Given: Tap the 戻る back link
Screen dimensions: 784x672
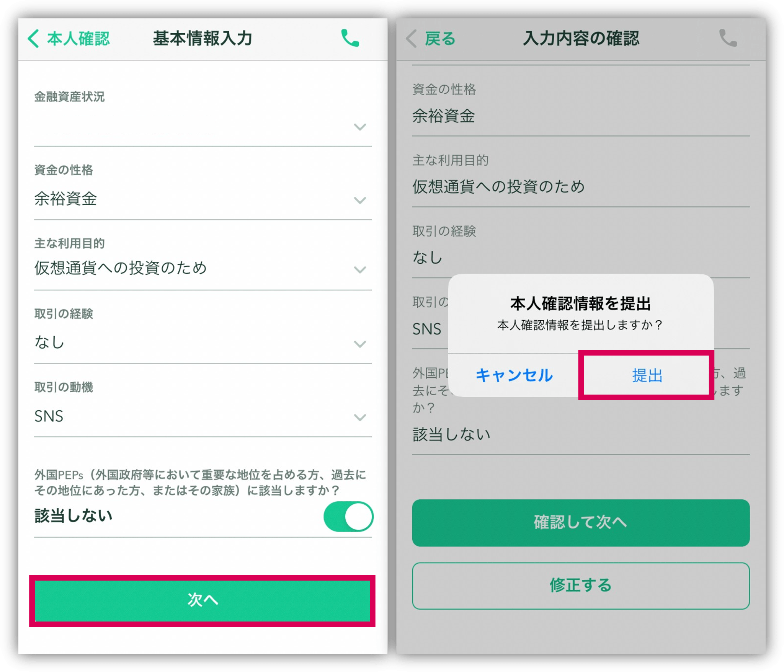Looking at the screenshot, I should 440,39.
